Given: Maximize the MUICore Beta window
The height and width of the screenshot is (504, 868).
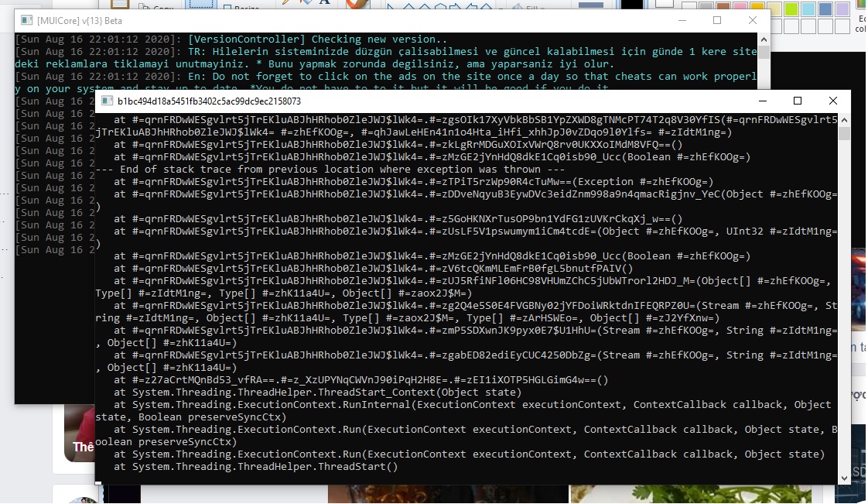Looking at the screenshot, I should pyautogui.click(x=717, y=20).
